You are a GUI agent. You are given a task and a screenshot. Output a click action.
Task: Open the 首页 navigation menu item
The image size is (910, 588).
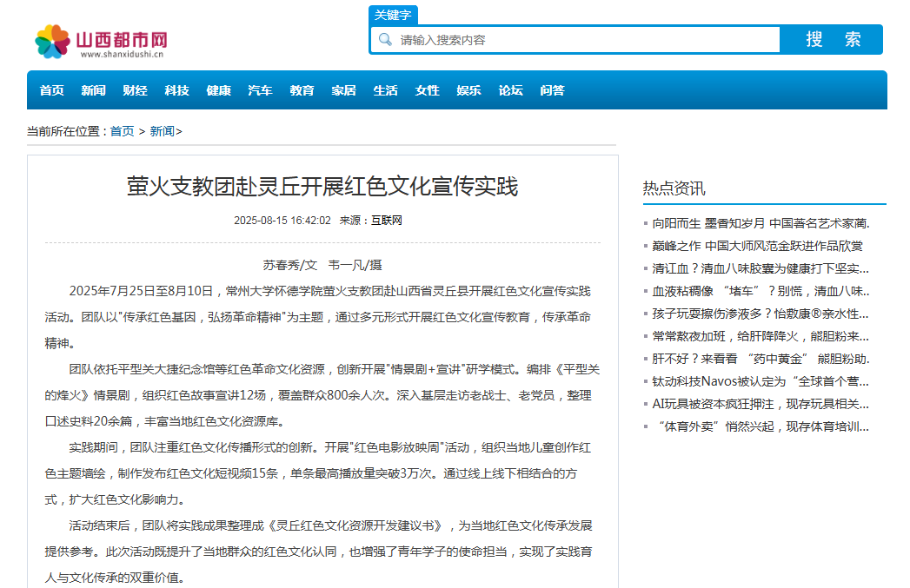pyautogui.click(x=51, y=90)
